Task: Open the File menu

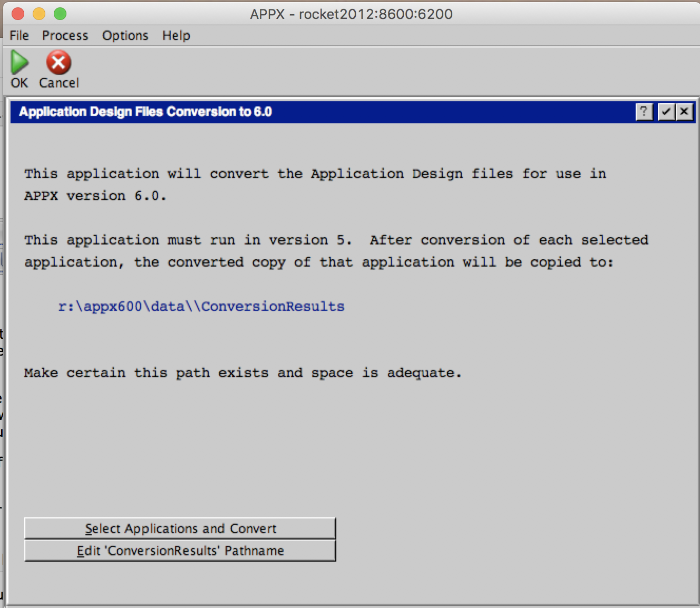Action: pos(20,35)
